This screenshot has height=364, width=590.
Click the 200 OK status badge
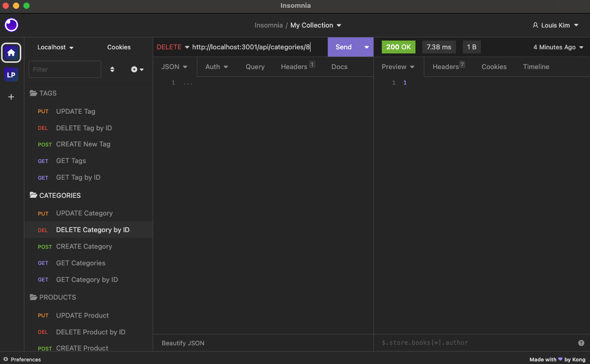coord(398,47)
